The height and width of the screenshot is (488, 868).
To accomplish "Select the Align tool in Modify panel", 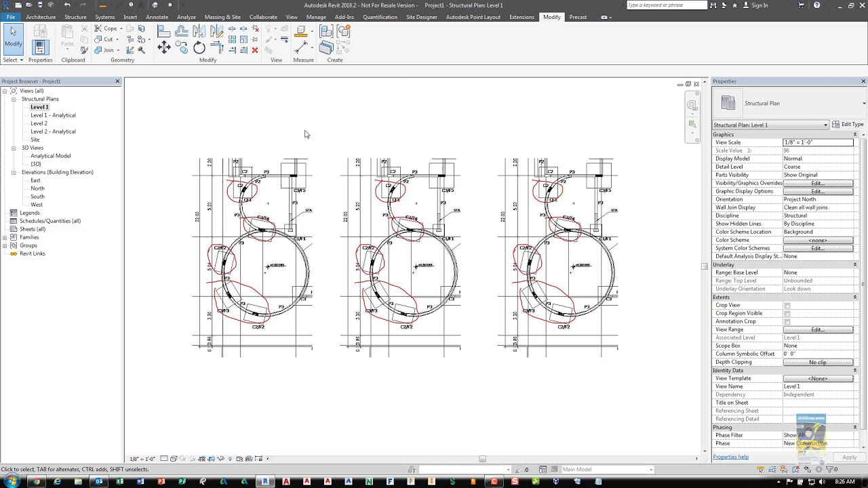I will click(164, 30).
